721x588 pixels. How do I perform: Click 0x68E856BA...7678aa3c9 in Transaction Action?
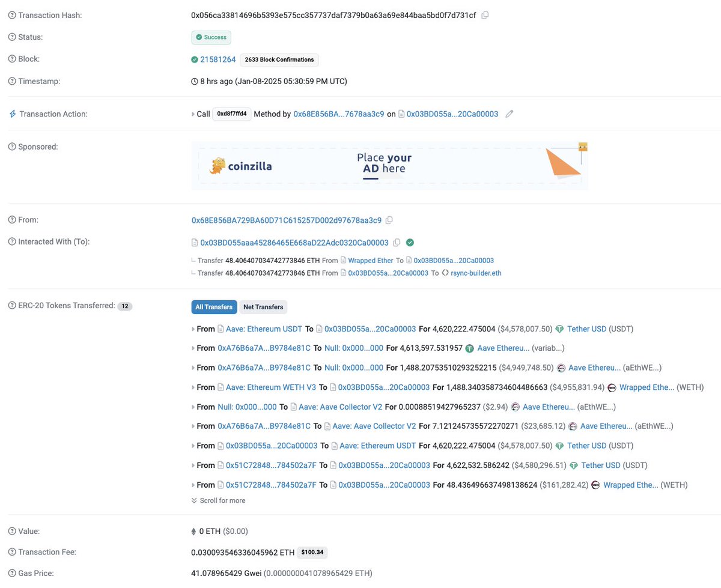(x=339, y=114)
